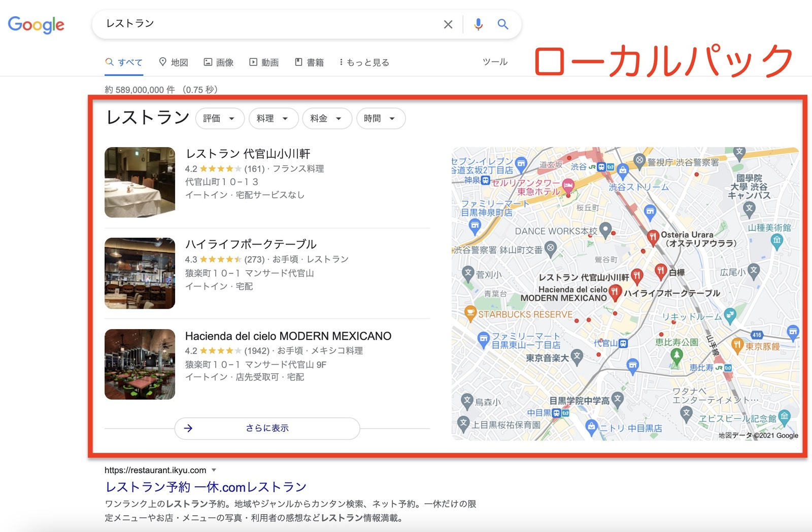
Task: Click エビスビール記念館 museum marker
Action: pos(784,417)
